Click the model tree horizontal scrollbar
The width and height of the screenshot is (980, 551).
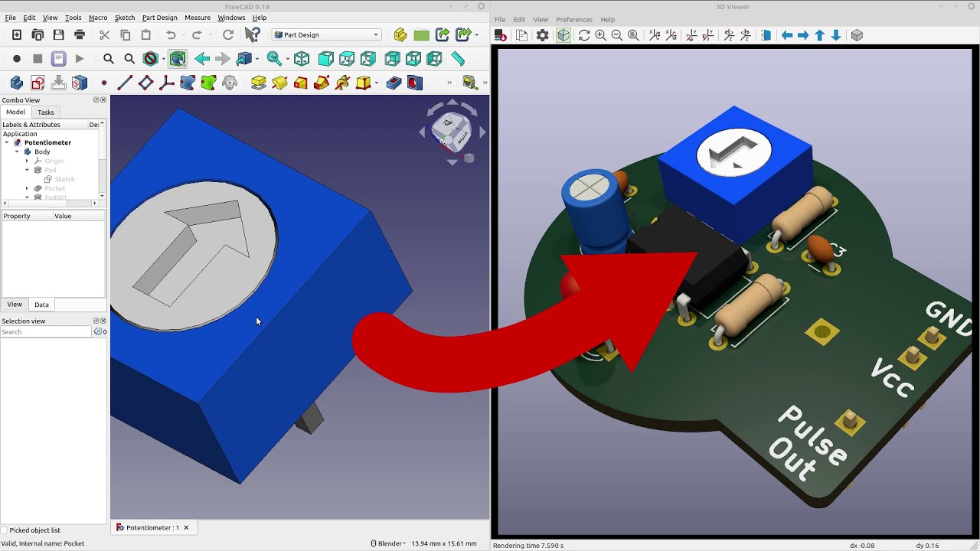coord(51,203)
